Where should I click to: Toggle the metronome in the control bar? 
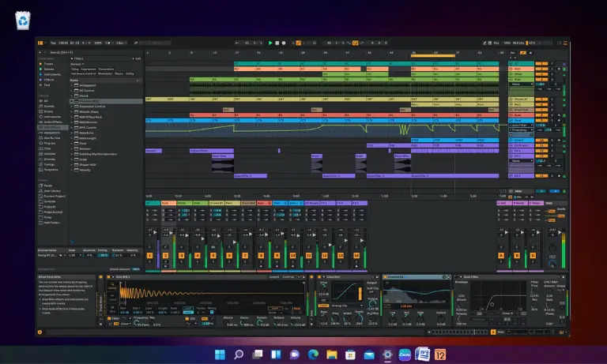pyautogui.click(x=108, y=43)
